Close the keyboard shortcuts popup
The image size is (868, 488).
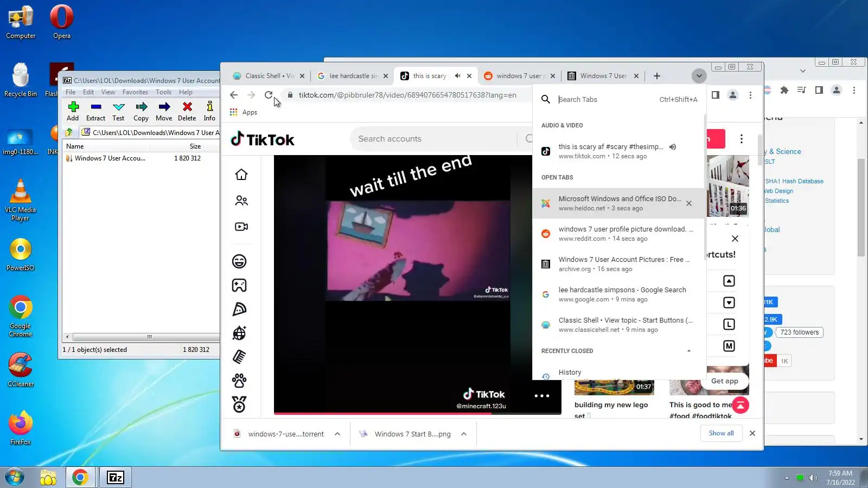(735, 239)
